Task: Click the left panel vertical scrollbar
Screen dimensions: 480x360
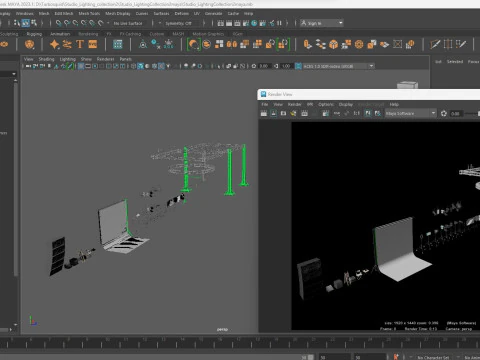Action: tap(16, 177)
